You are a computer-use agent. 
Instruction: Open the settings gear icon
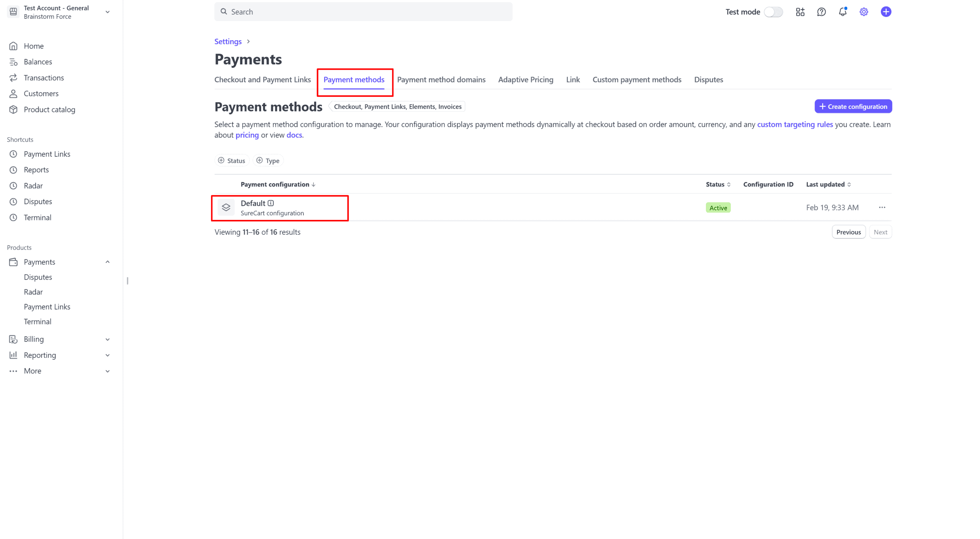(x=864, y=12)
